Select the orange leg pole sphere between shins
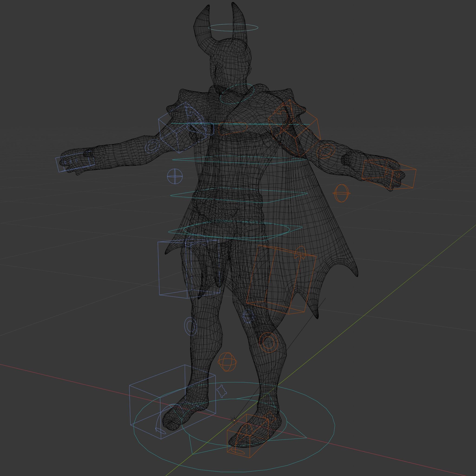Image resolution: width=476 pixels, height=476 pixels. click(x=227, y=362)
